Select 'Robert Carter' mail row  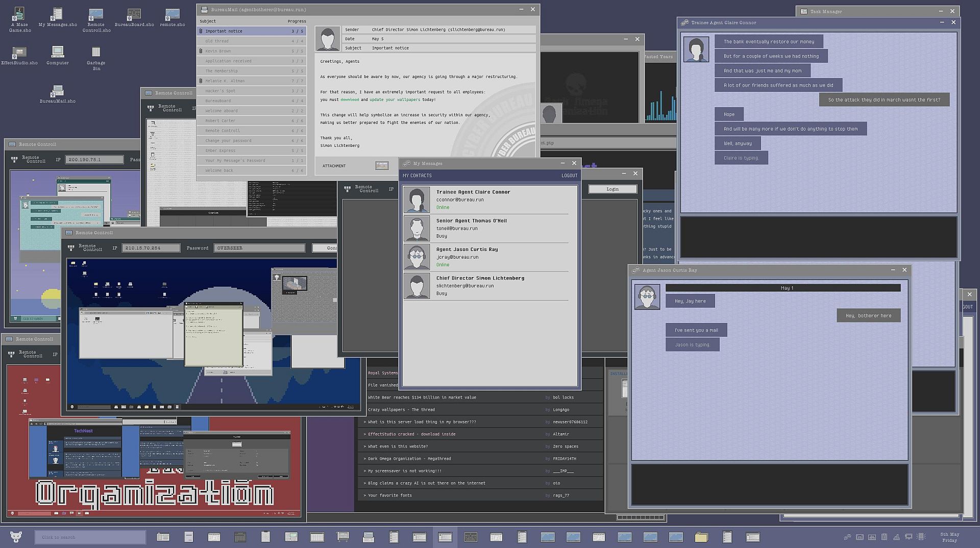click(252, 120)
